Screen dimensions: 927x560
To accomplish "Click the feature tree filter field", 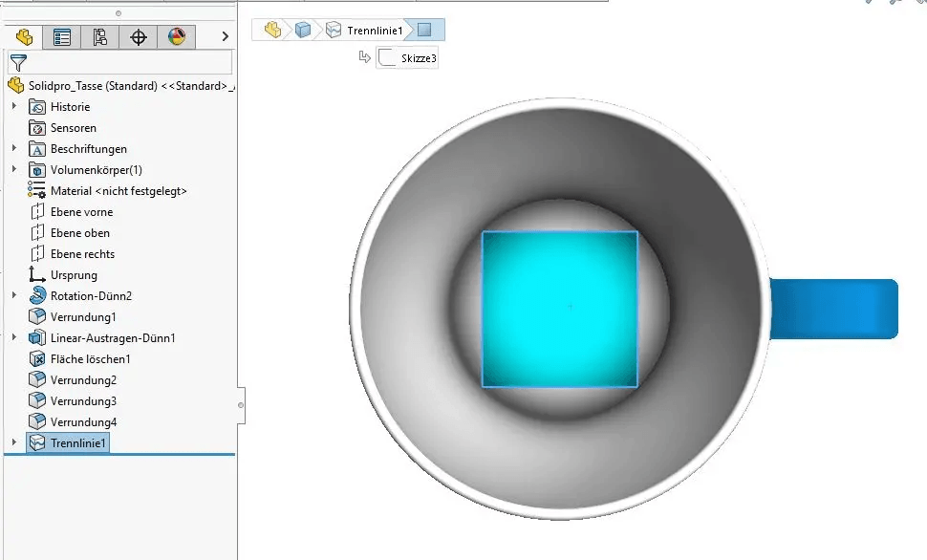I will click(x=130, y=63).
